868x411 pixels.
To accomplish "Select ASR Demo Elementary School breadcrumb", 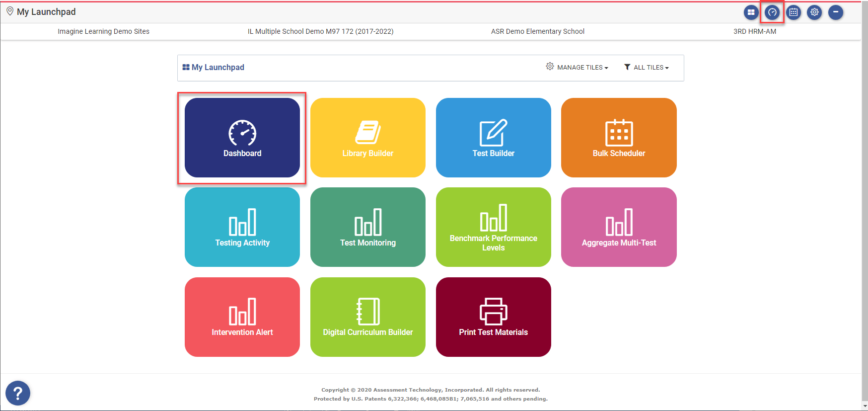I will coord(538,31).
